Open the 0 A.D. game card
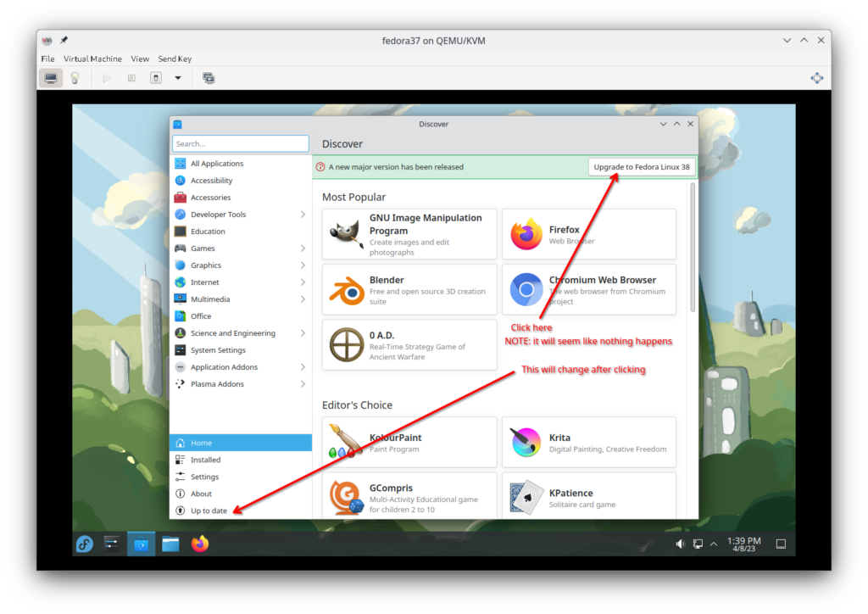Image resolution: width=868 pixels, height=614 pixels. (409, 345)
